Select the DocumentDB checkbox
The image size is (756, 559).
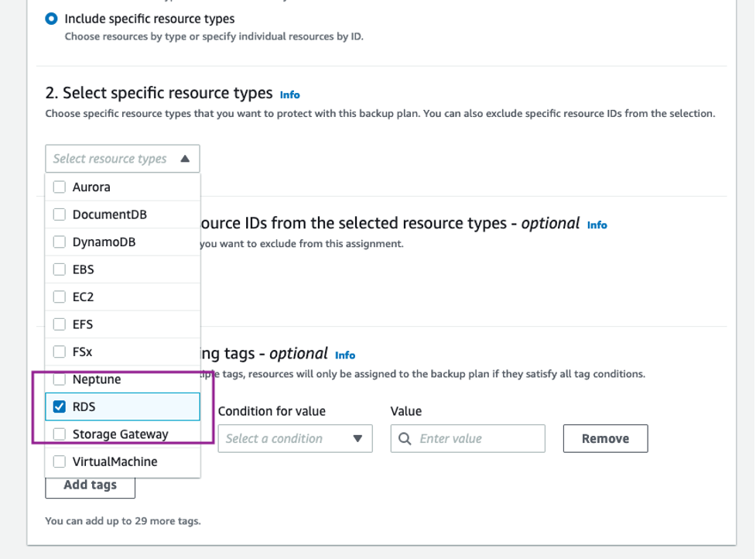(60, 214)
